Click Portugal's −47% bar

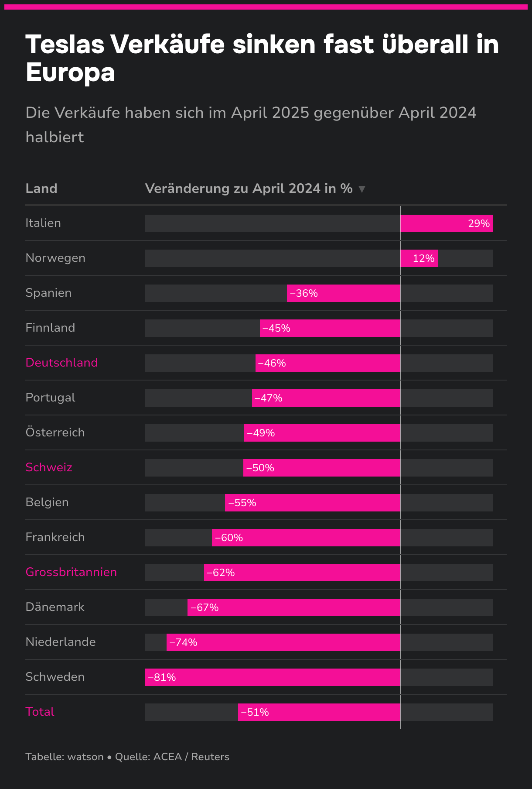[x=326, y=398]
